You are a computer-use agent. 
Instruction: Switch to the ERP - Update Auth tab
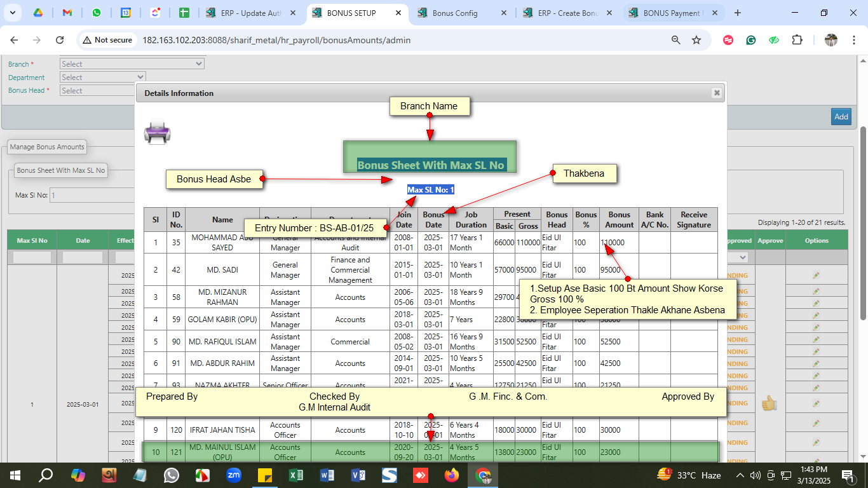click(x=250, y=13)
